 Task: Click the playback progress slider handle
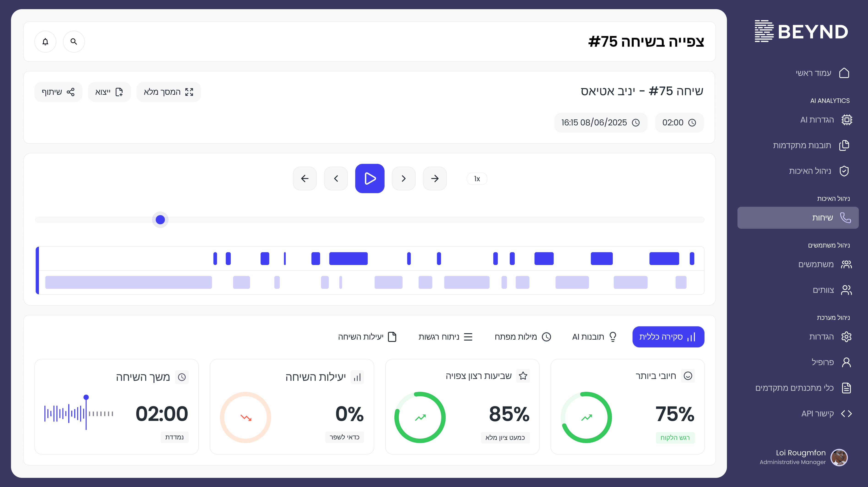(160, 220)
